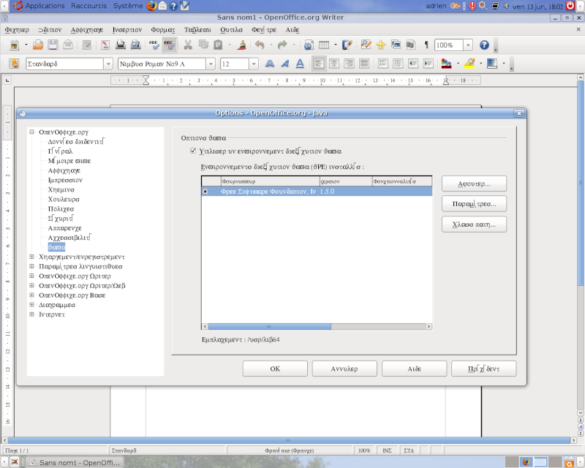Open the Applications menu in GNOME panel
This screenshot has height=468, width=585.
click(x=45, y=6)
